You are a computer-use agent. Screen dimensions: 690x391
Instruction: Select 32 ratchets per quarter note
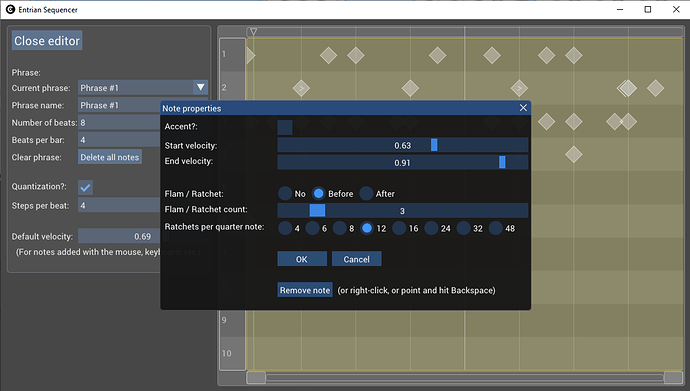(463, 228)
